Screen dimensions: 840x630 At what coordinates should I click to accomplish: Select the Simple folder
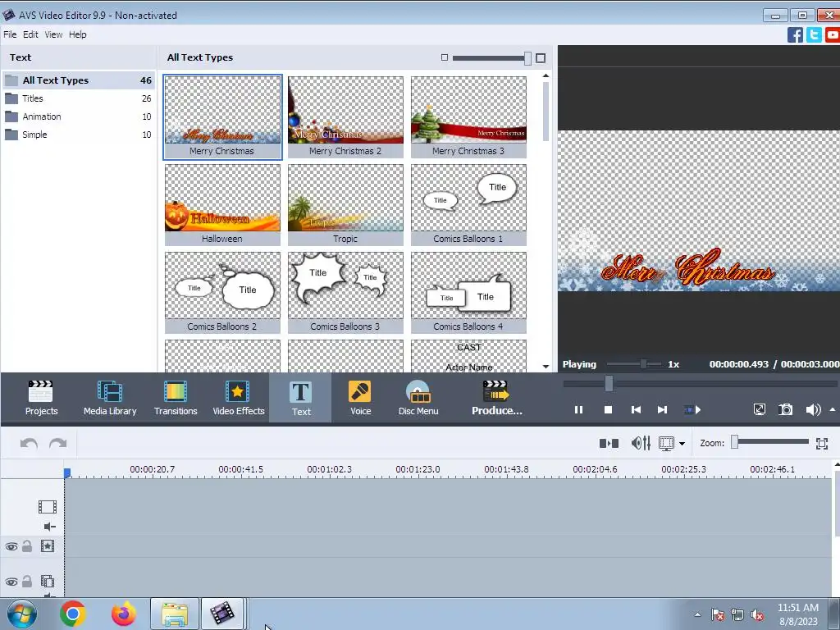pos(79,135)
